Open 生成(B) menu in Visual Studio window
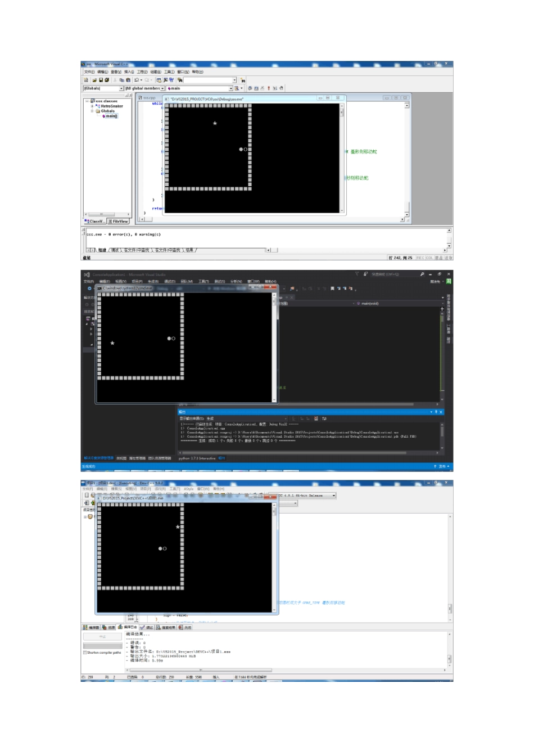This screenshot has width=534, height=756. (153, 281)
